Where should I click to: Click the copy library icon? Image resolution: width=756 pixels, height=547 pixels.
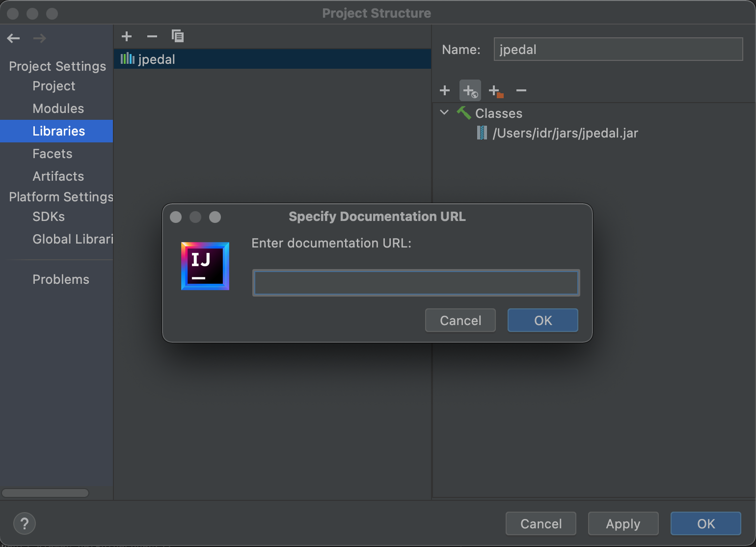point(177,36)
